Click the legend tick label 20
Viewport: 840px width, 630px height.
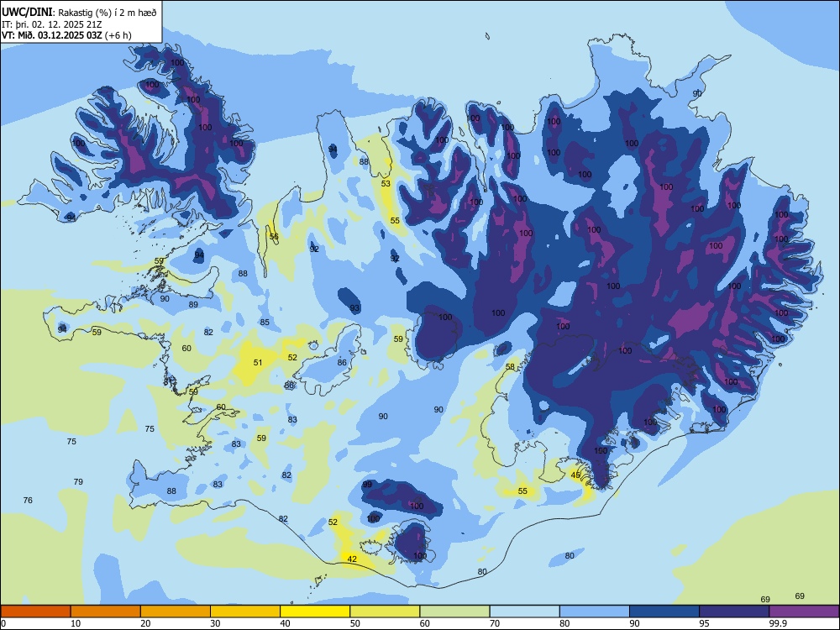145,623
